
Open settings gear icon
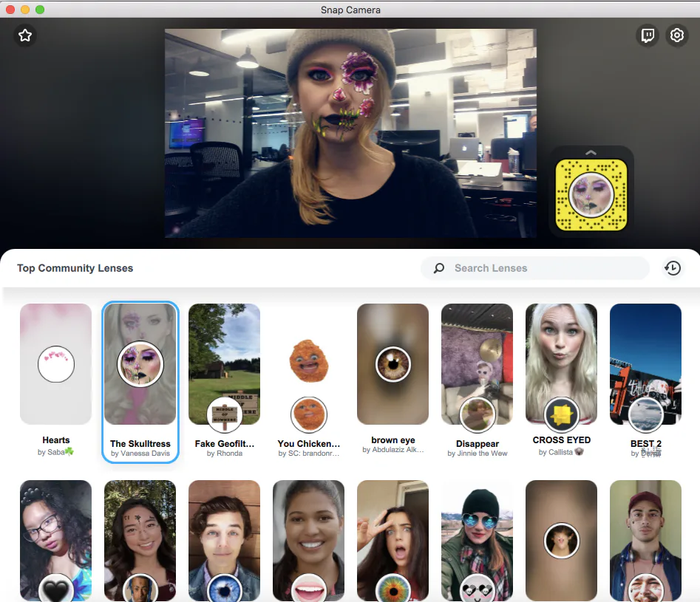(x=677, y=35)
